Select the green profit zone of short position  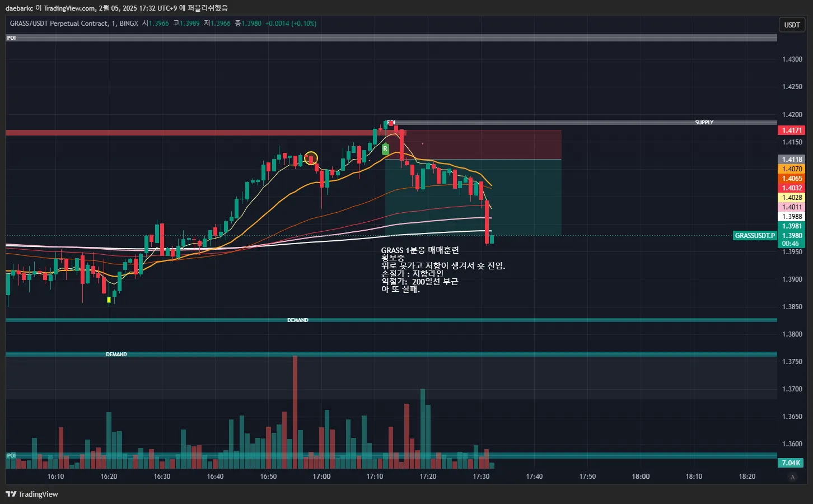click(473, 197)
